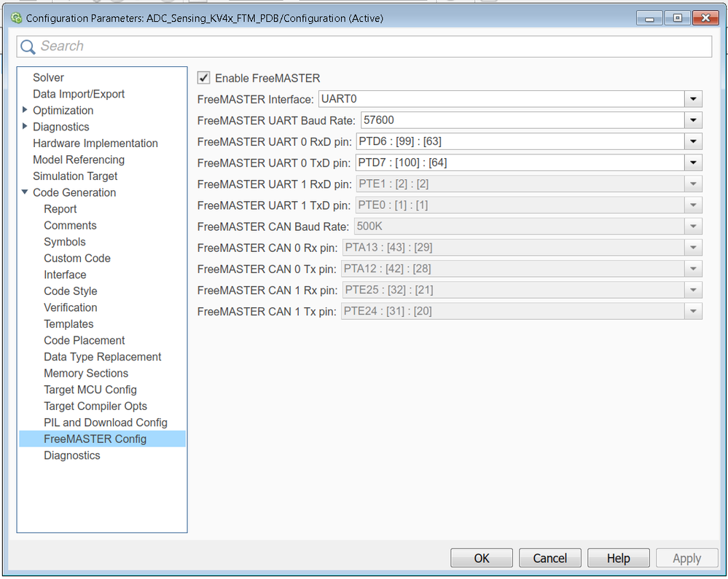Viewport: 728px width, 579px height.
Task: Open the UART 0 RxD pin dropdown
Action: point(693,141)
